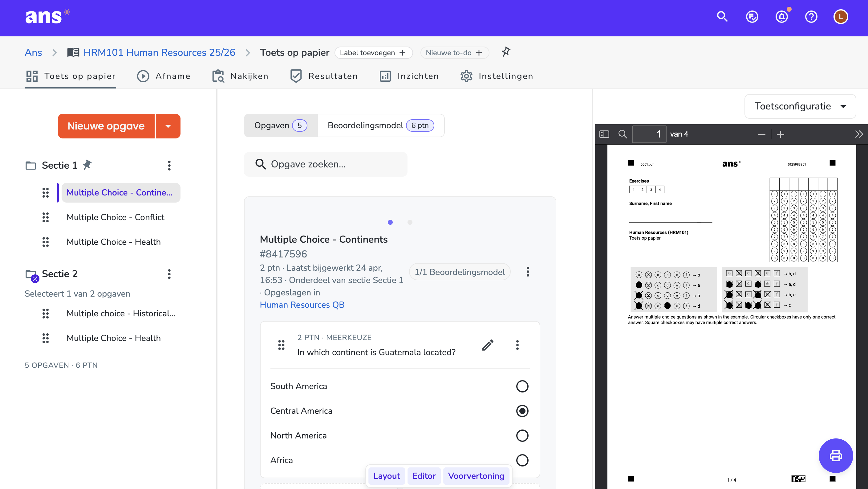Switch to Resultaten tab
Screen dimensions: 868x489
coord(324,76)
